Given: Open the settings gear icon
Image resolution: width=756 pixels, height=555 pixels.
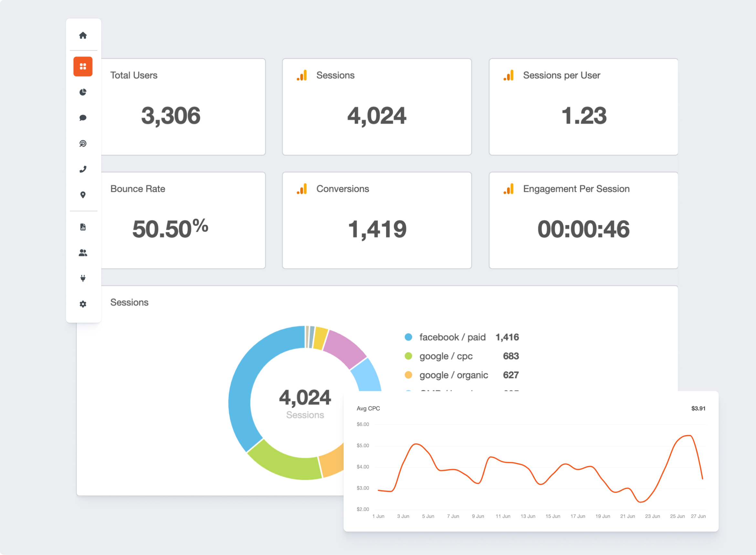Looking at the screenshot, I should point(83,304).
